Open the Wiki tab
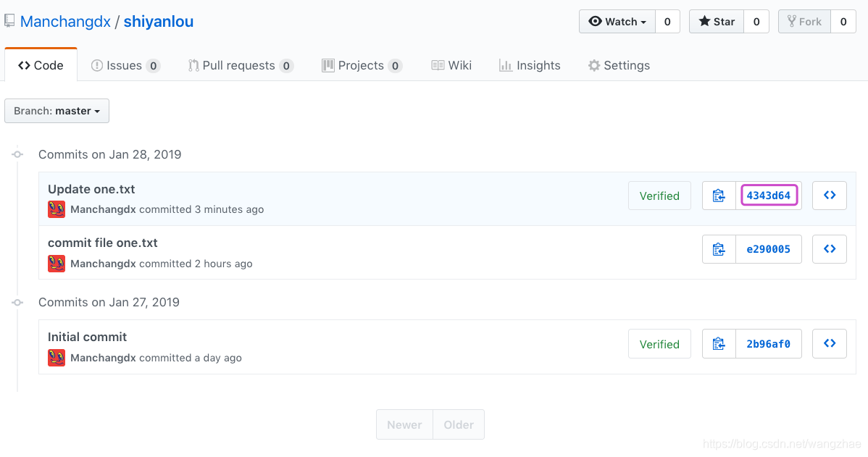Viewport: 868px width, 457px height. tap(451, 65)
